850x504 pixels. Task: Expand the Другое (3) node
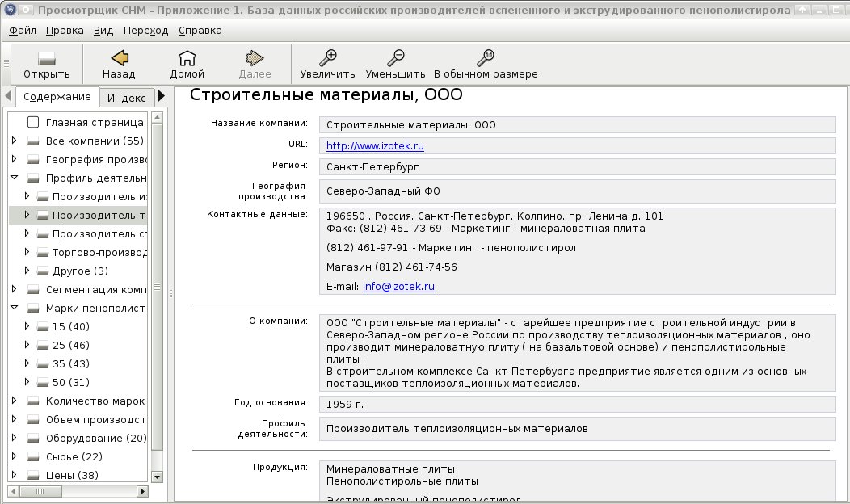click(27, 270)
